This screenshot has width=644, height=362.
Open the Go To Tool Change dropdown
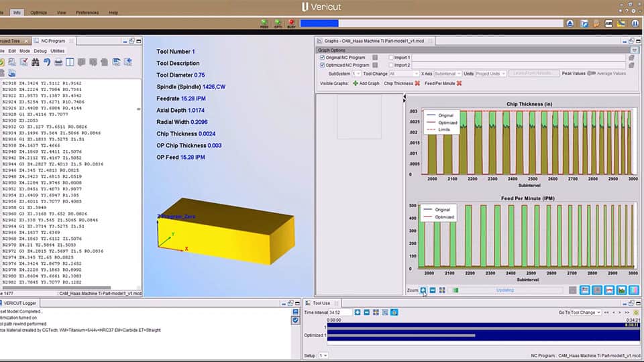(x=579, y=312)
